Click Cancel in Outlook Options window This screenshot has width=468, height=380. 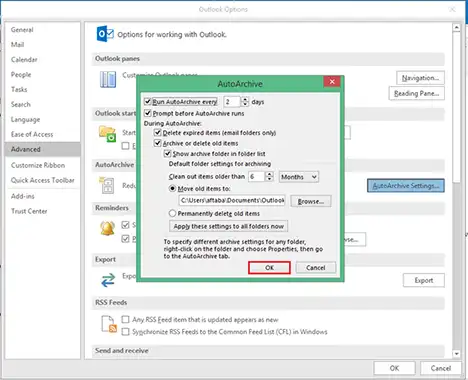pyautogui.click(x=440, y=368)
